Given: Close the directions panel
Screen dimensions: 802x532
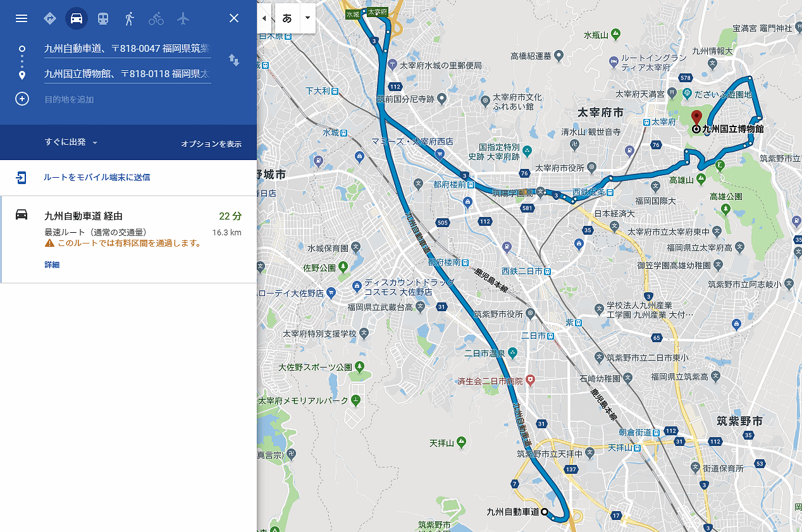Looking at the screenshot, I should [234, 18].
